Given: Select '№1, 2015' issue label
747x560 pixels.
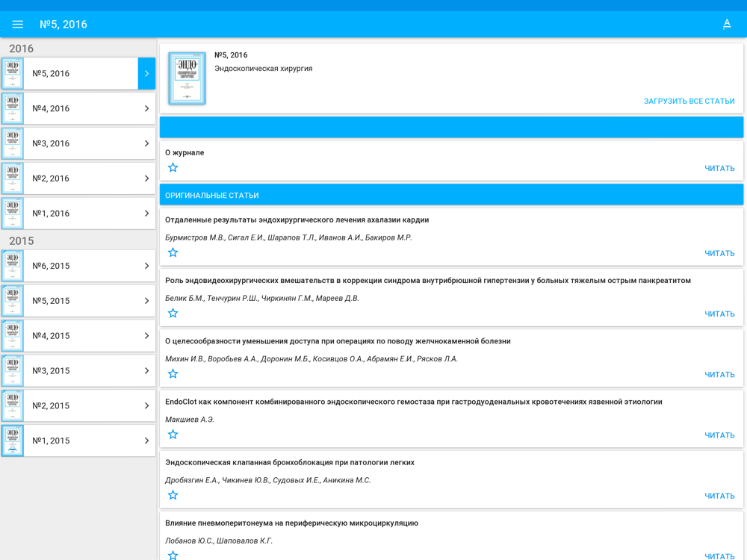Looking at the screenshot, I should 51,441.
